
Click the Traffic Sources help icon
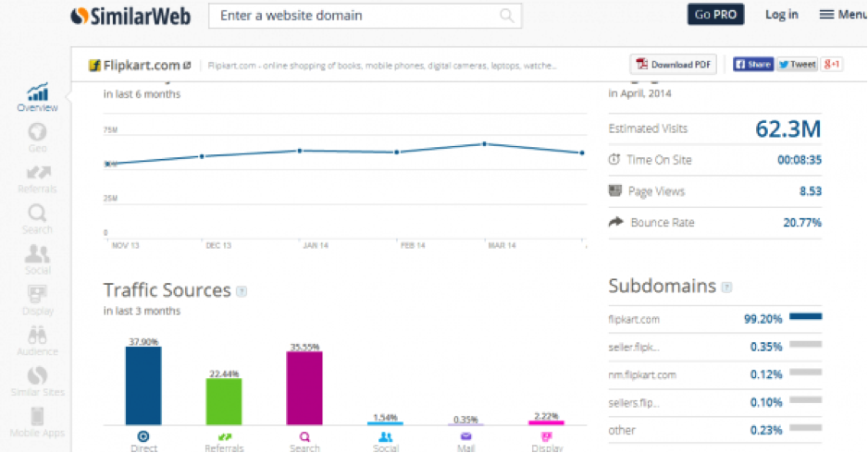tap(242, 291)
